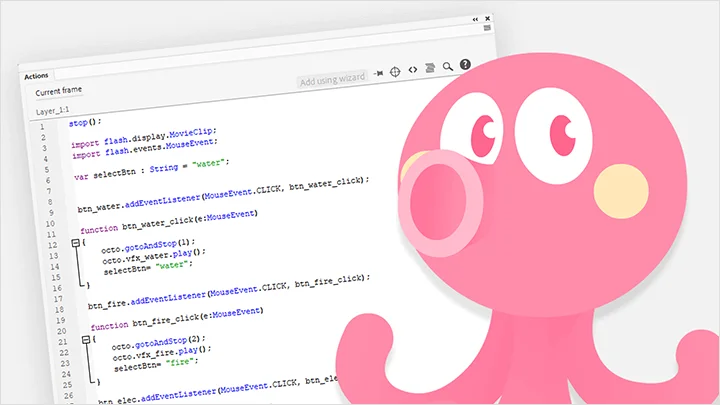Click the btn_water.addEventListener code line
The height and width of the screenshot is (405, 720).
[223, 194]
